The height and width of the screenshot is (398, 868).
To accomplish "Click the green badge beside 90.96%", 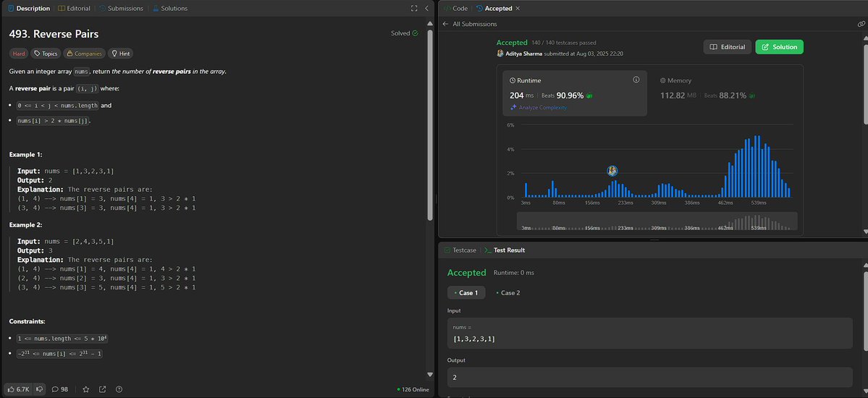I will click(589, 96).
